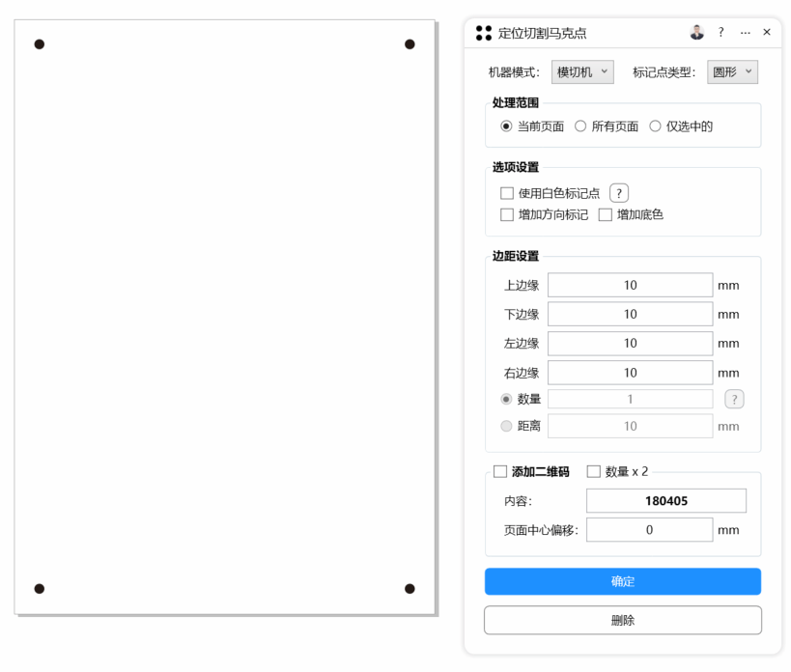Open the three-dot more options menu
The height and width of the screenshot is (672, 791).
point(745,33)
